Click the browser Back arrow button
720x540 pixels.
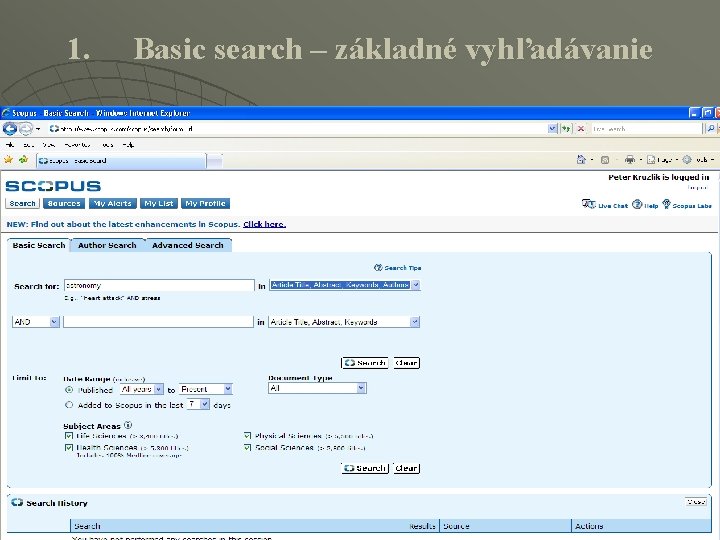point(10,129)
